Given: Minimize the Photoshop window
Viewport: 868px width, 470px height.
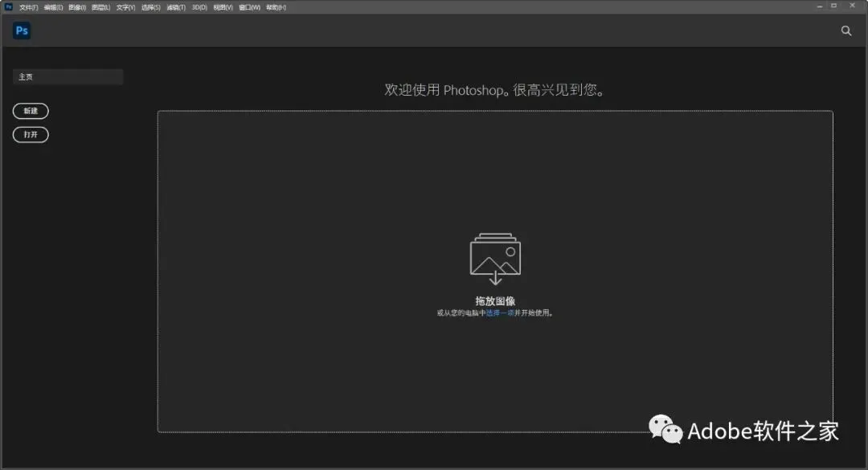Looking at the screenshot, I should tap(819, 6).
